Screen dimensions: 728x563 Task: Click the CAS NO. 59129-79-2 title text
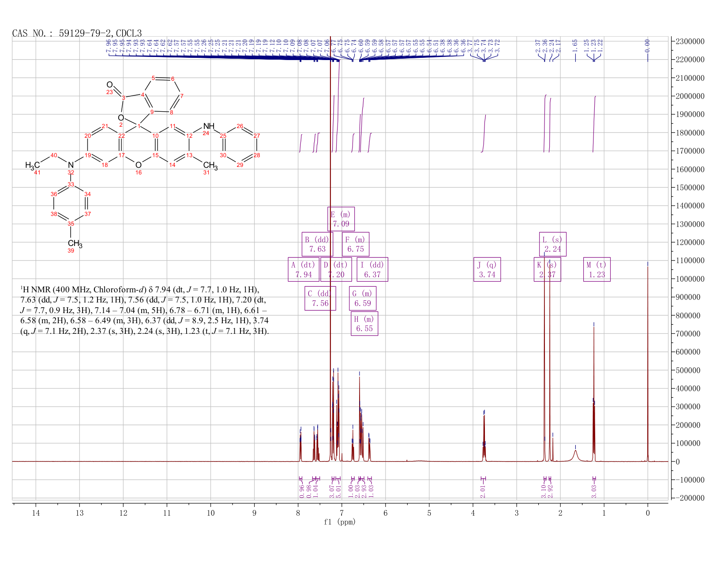77,33
